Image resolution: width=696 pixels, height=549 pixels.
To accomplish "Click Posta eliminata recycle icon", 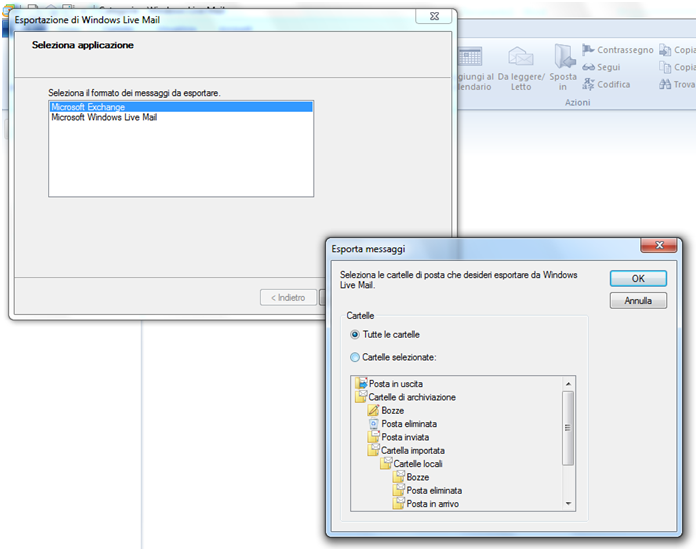I will pyautogui.click(x=374, y=424).
